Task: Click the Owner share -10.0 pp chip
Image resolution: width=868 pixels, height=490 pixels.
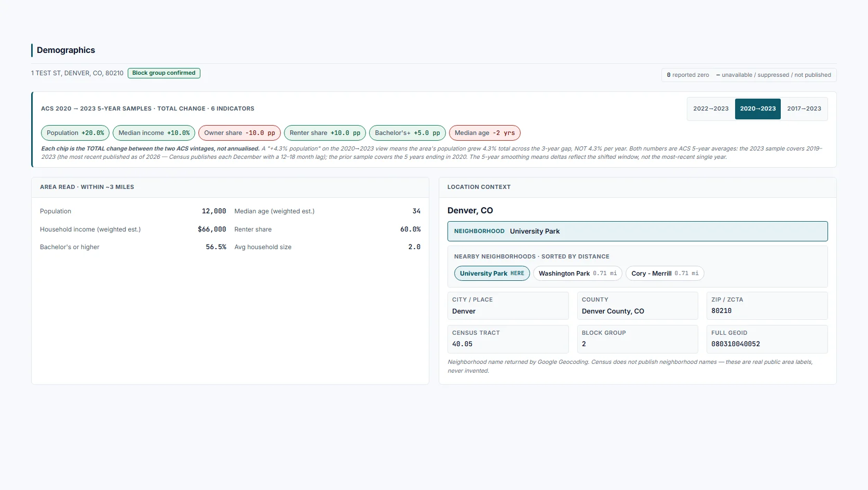Action: [x=239, y=133]
